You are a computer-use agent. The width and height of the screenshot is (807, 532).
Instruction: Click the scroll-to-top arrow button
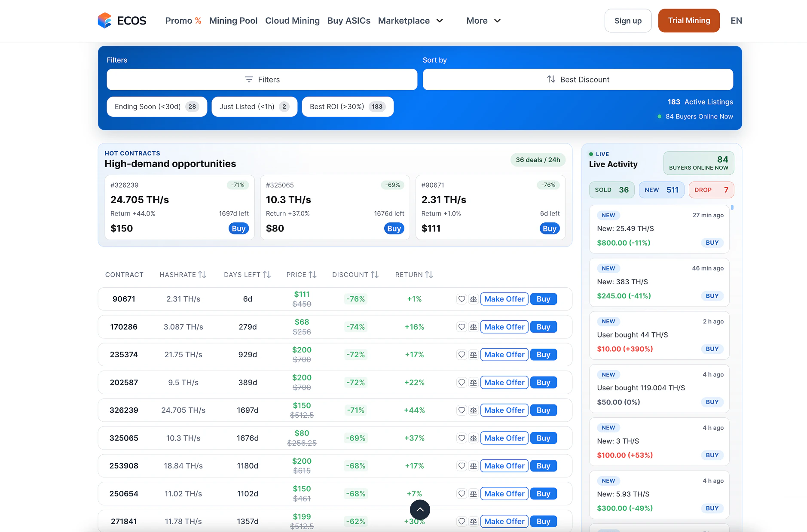(420, 510)
